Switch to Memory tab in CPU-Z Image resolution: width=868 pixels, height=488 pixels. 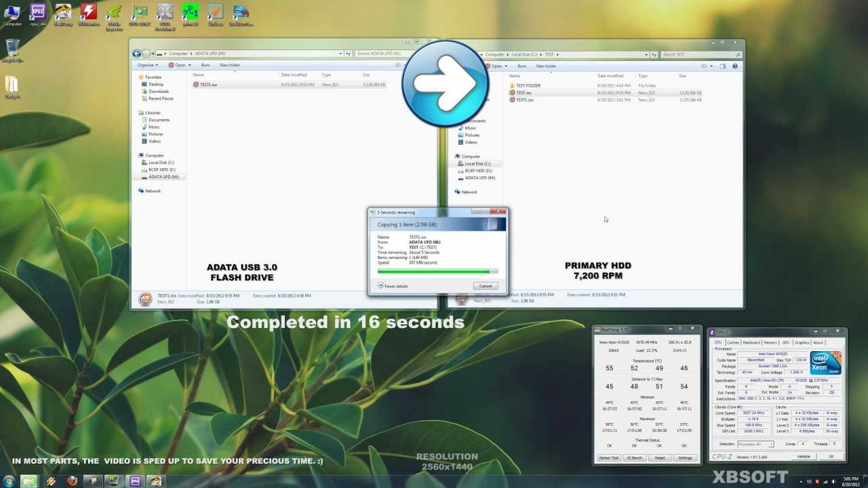pos(770,342)
